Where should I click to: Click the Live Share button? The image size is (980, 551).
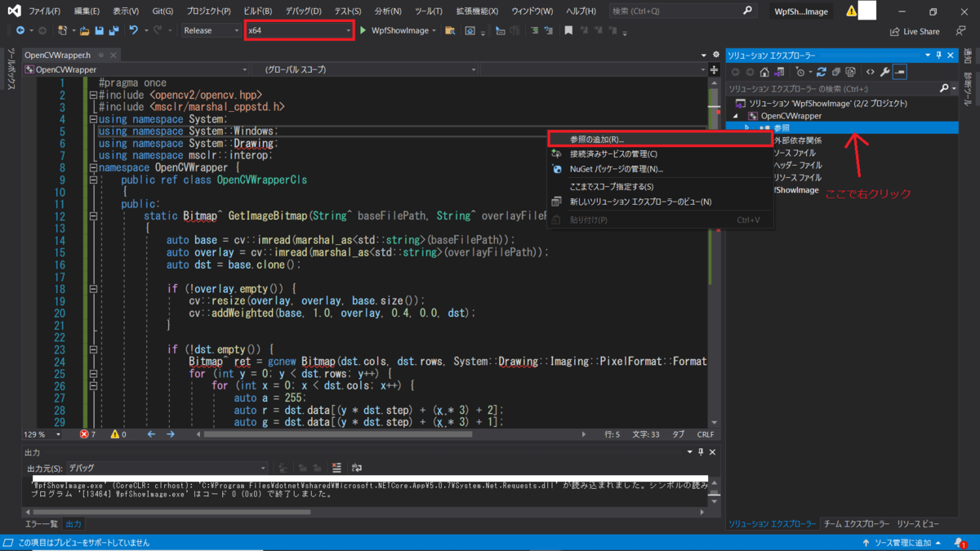(915, 31)
